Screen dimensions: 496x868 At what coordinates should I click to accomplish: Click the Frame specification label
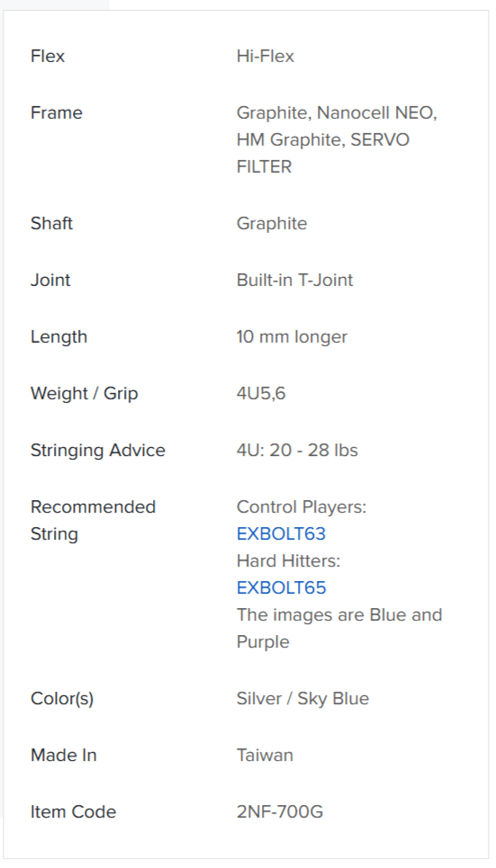pos(57,112)
